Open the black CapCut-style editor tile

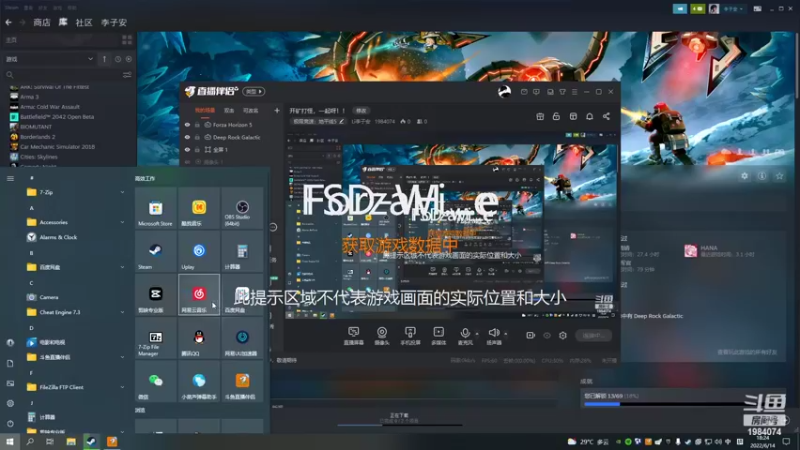(x=156, y=294)
